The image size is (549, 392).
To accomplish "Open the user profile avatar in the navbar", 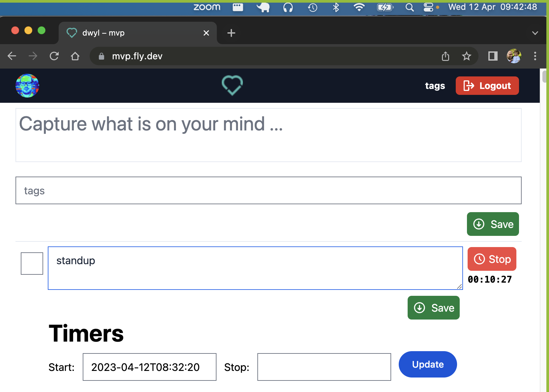I will pyautogui.click(x=27, y=85).
